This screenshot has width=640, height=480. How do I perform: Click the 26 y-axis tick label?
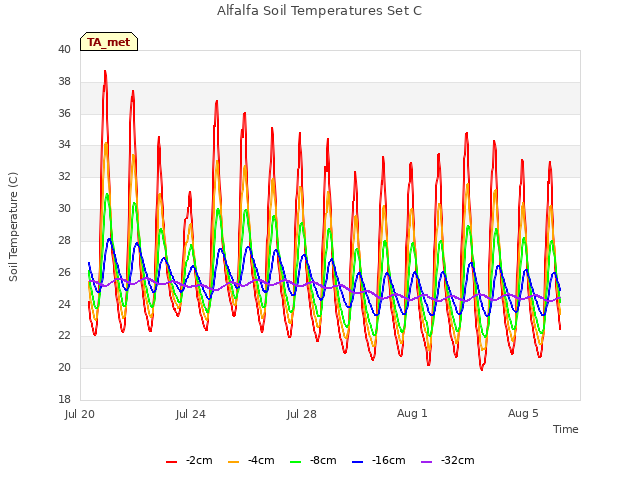64,272
